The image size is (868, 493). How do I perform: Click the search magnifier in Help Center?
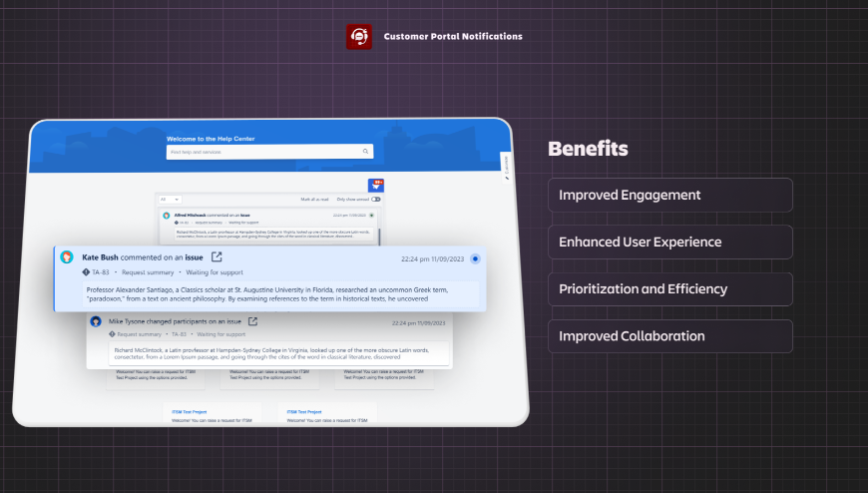point(365,152)
